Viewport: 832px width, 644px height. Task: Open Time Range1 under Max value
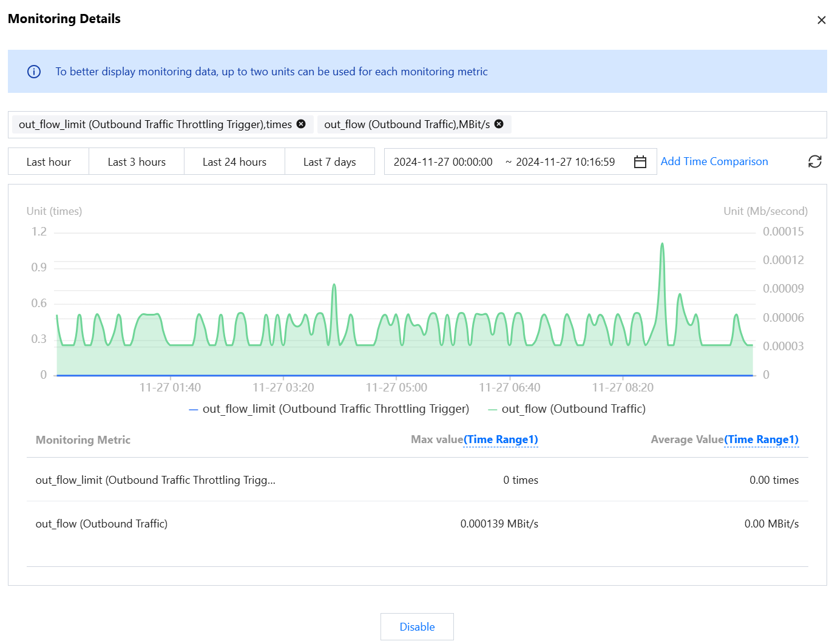(501, 439)
